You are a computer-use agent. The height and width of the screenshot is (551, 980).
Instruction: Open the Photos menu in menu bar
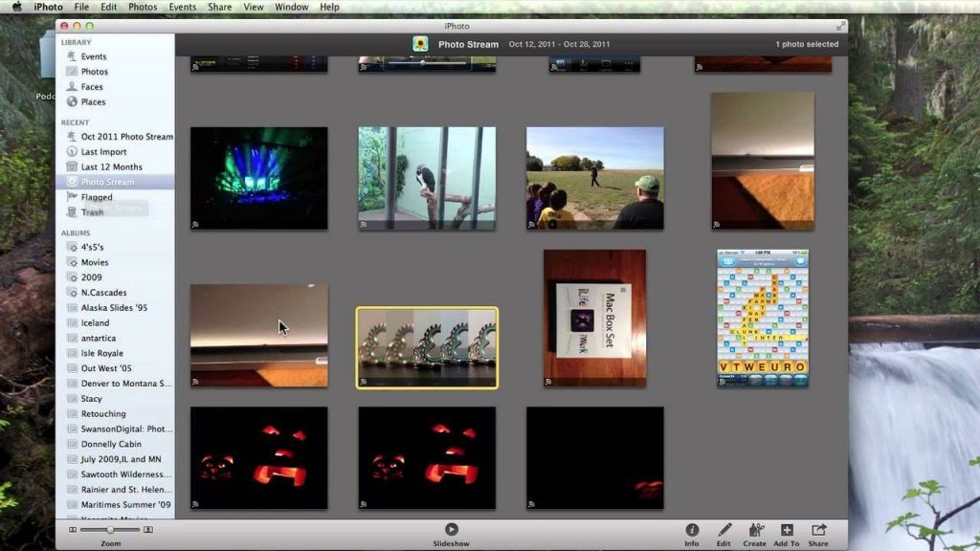[x=143, y=7]
